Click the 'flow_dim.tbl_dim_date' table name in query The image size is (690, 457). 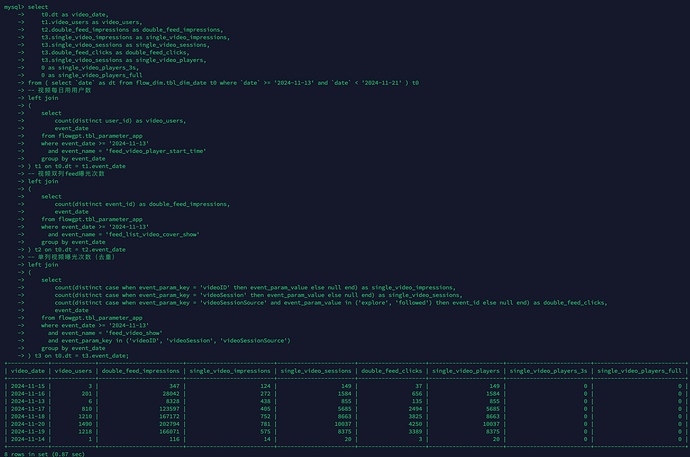pos(171,83)
